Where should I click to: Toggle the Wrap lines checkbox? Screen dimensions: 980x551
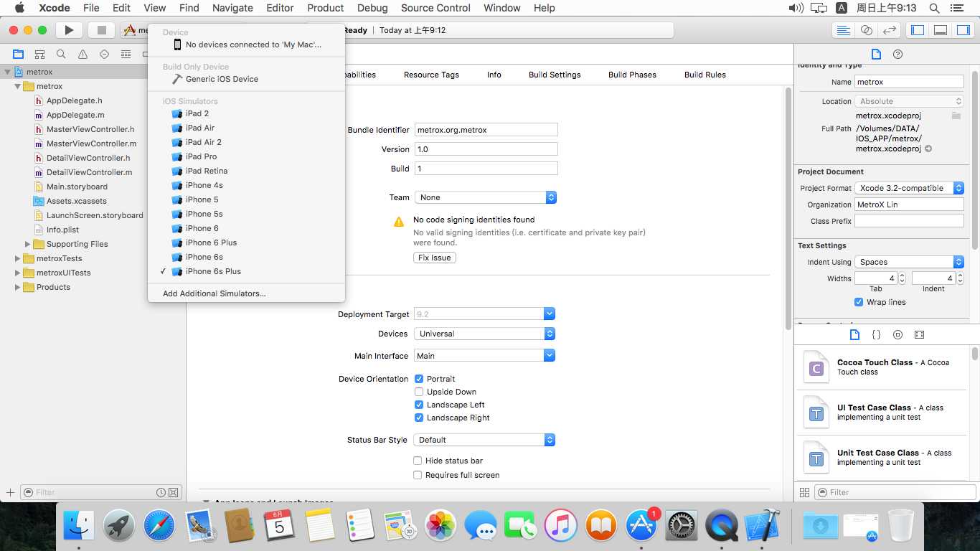tap(859, 302)
